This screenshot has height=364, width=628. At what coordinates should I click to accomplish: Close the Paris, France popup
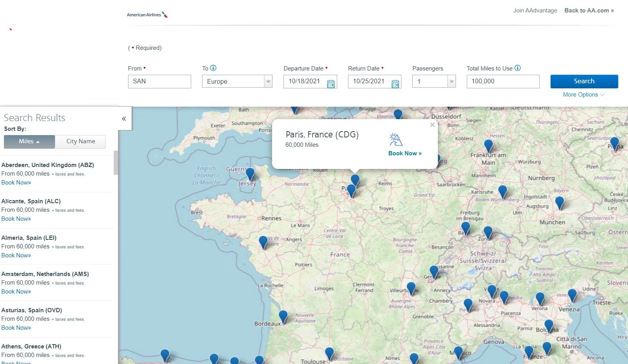point(432,125)
